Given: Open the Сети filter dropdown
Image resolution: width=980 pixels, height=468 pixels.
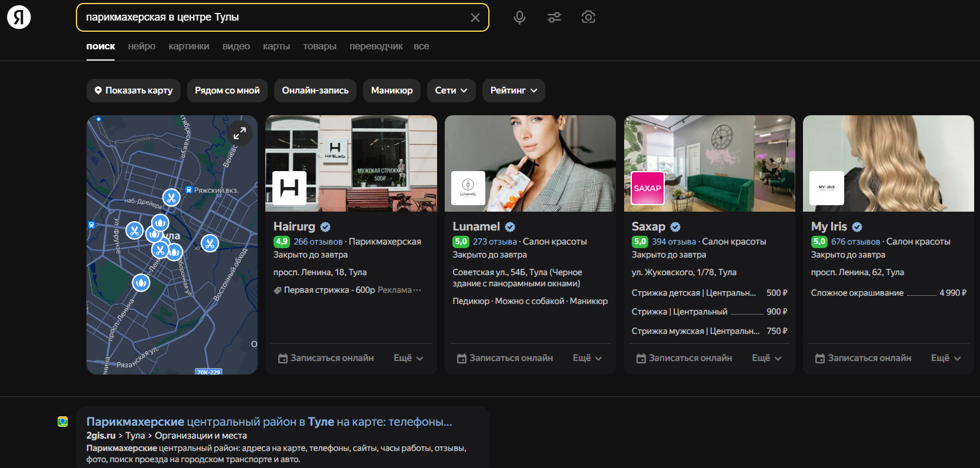Looking at the screenshot, I should pos(451,91).
